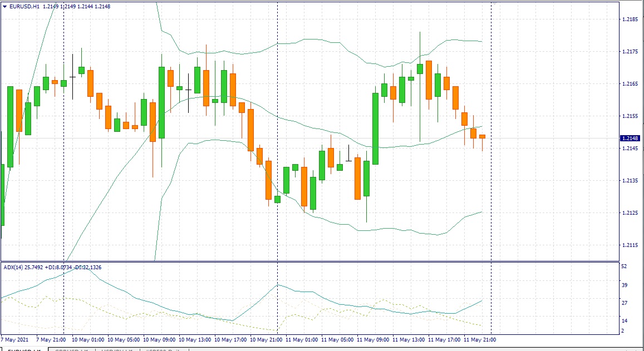Click the highlighted 1.2148 current price label
The image size is (644, 351).
(632, 138)
